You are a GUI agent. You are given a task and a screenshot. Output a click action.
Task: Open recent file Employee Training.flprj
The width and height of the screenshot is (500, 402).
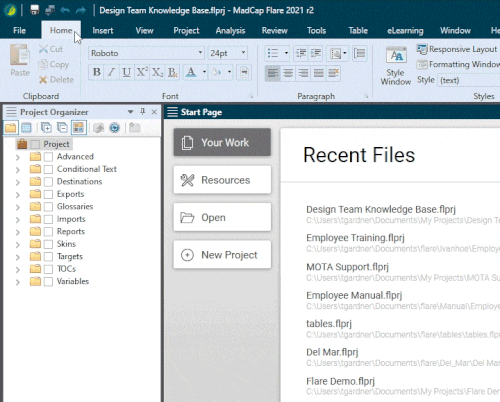click(355, 238)
